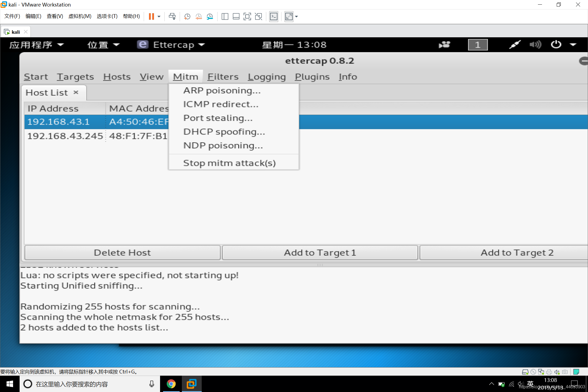Select the kali VM tab

click(16, 32)
